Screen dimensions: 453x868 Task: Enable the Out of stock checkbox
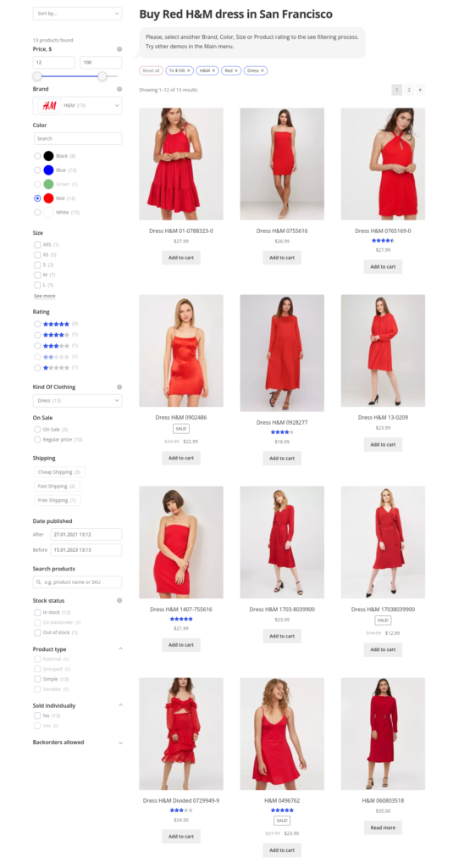pos(37,632)
